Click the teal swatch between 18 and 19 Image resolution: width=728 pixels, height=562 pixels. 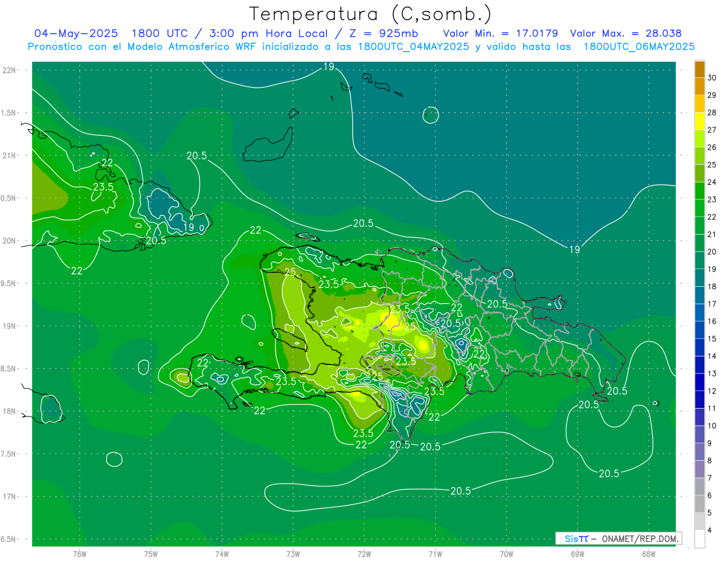[x=699, y=278]
